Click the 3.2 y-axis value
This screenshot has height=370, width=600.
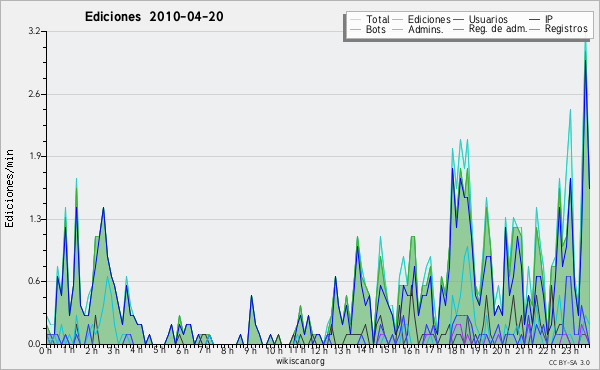coord(34,31)
